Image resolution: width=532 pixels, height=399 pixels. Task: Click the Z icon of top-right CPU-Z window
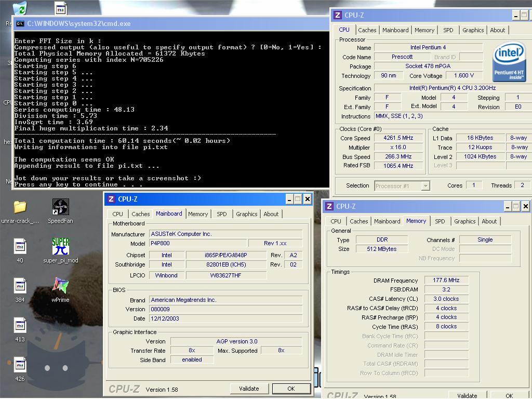[338, 15]
